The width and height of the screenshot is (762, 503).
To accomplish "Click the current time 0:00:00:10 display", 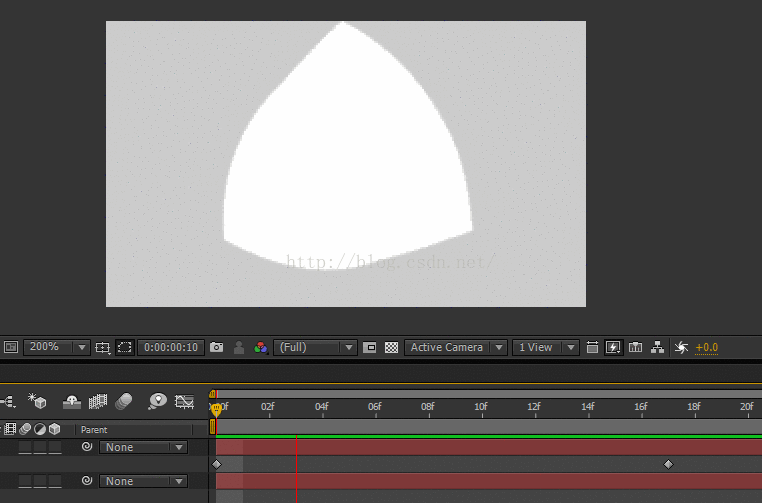I will pyautogui.click(x=169, y=348).
